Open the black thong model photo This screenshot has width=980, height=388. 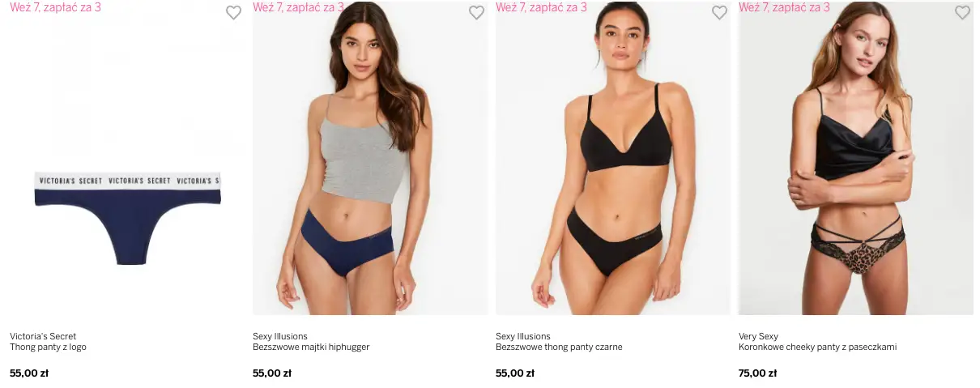(613, 158)
